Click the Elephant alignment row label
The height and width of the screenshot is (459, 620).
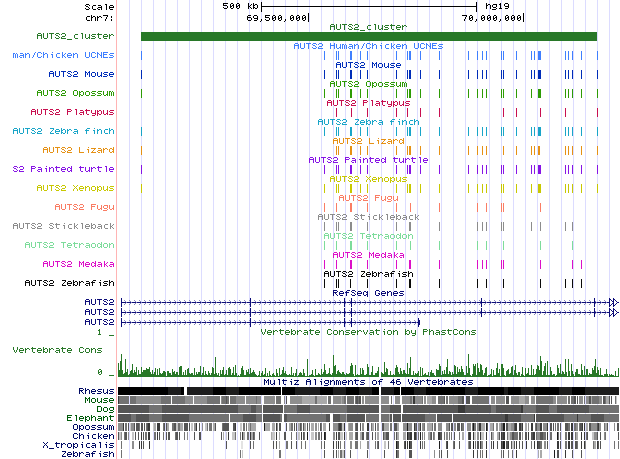92,417
